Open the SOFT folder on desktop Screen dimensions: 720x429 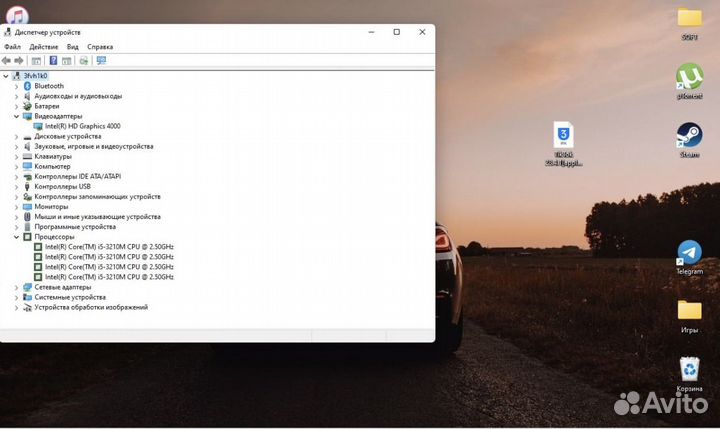coord(689,23)
